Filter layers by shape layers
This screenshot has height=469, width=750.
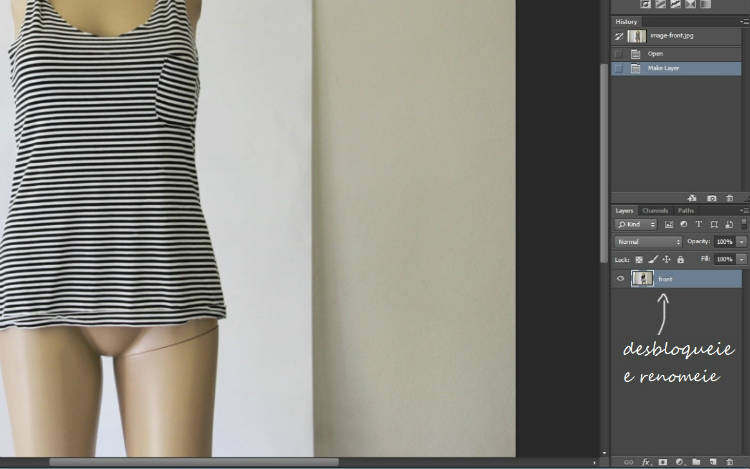coord(714,224)
